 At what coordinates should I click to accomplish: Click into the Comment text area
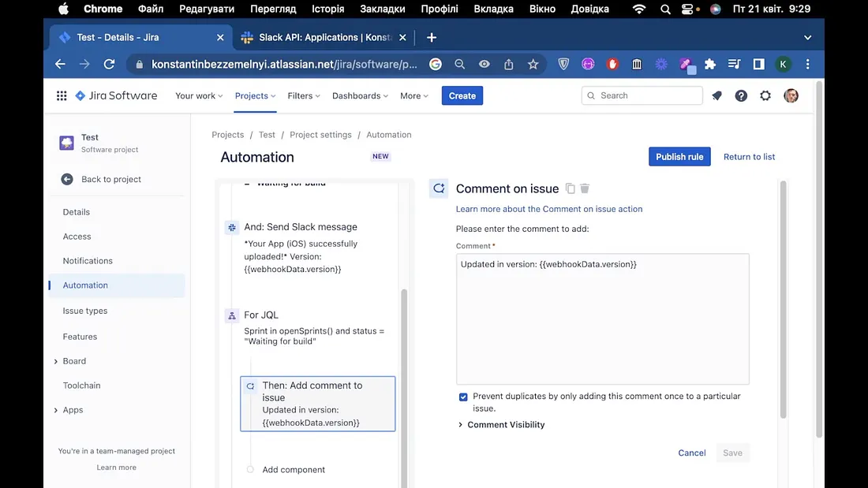coord(603,319)
